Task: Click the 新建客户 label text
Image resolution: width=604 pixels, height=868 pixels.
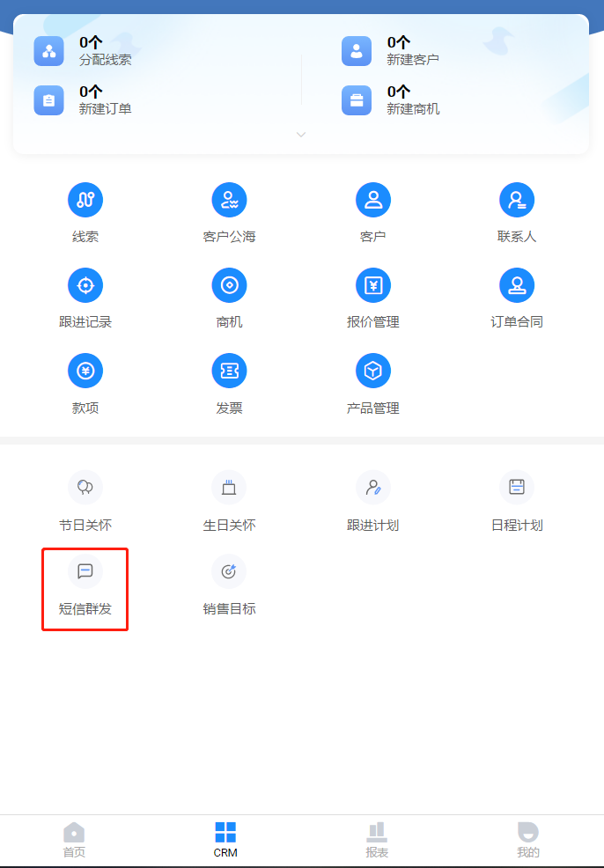Action: click(413, 60)
